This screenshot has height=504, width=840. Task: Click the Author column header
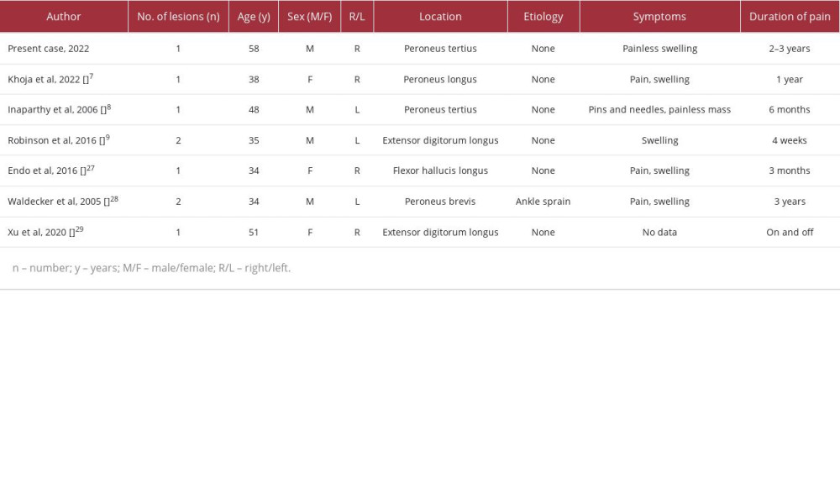(63, 17)
